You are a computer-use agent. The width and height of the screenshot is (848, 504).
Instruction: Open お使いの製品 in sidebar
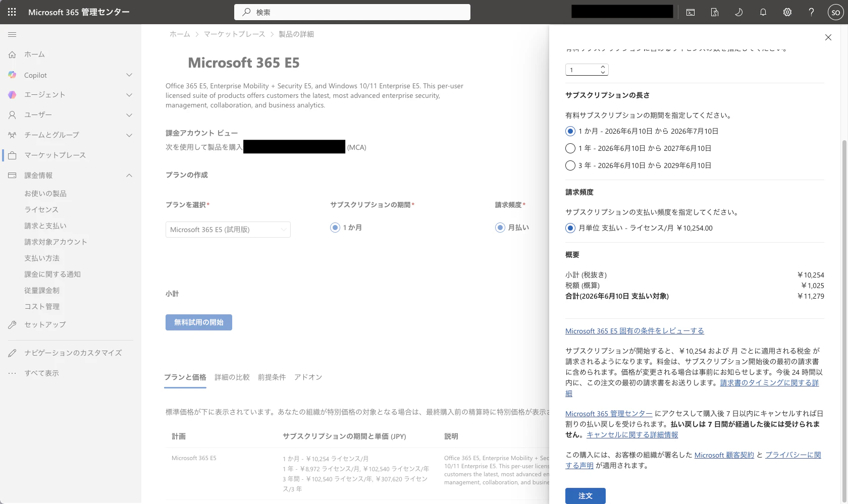[45, 194]
